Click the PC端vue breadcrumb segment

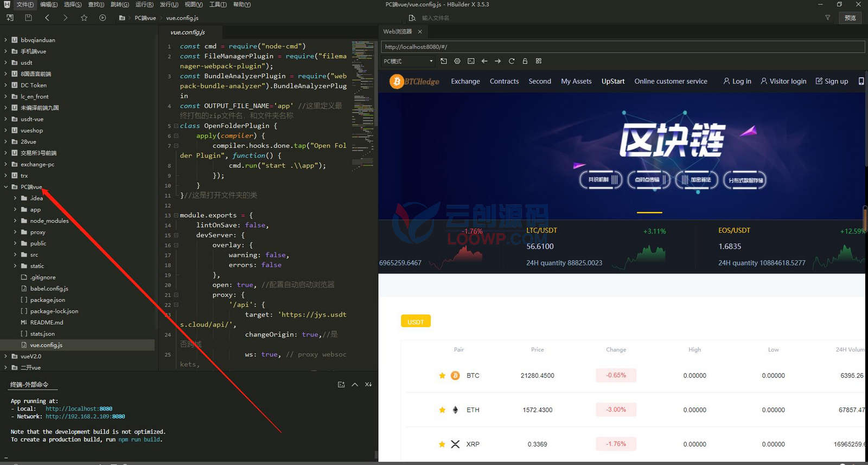tap(145, 18)
